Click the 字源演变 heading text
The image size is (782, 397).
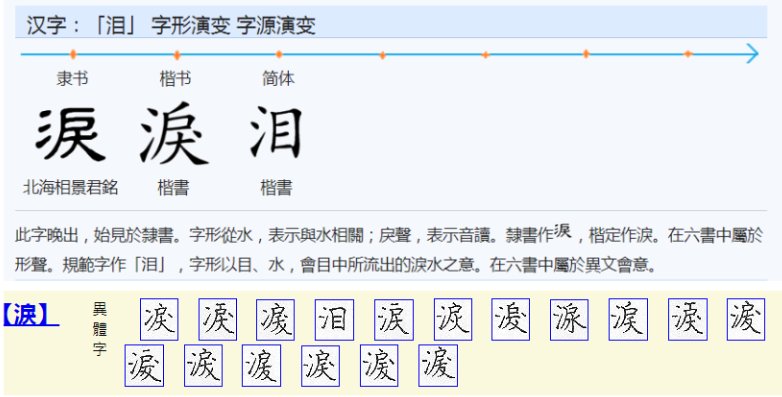coord(276,25)
